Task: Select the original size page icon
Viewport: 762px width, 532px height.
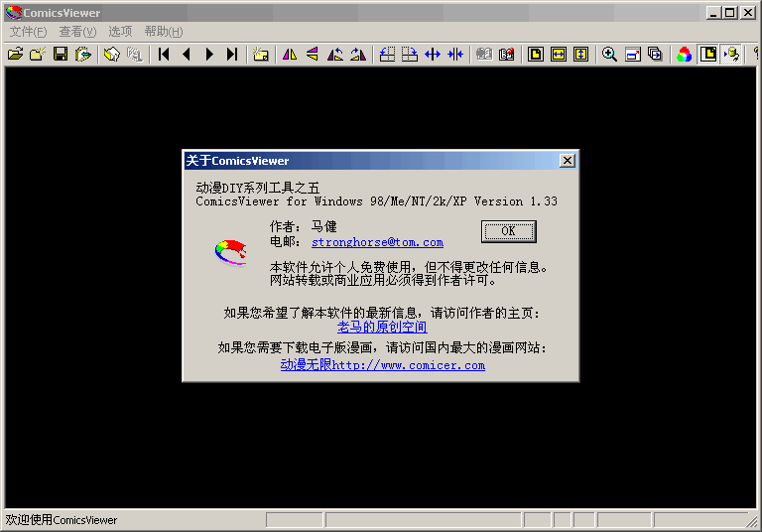Action: 536,55
